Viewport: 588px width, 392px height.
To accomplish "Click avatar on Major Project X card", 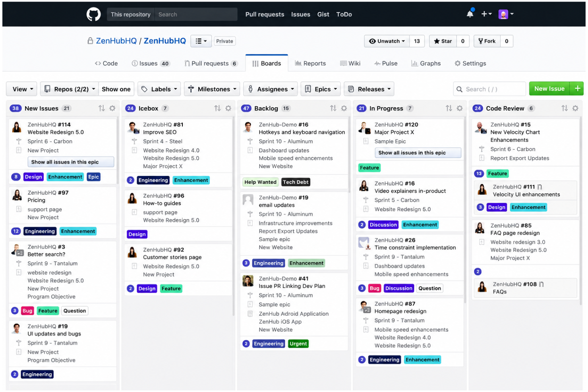I will (364, 127).
